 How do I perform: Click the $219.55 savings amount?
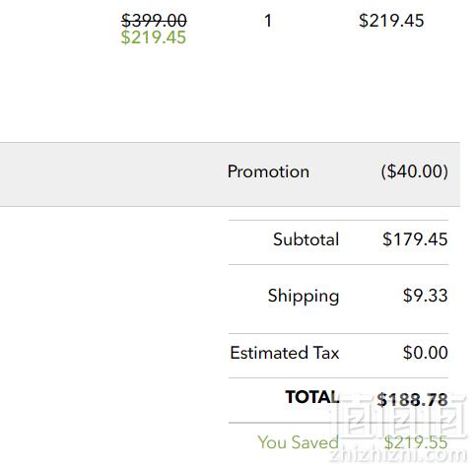coord(416,442)
